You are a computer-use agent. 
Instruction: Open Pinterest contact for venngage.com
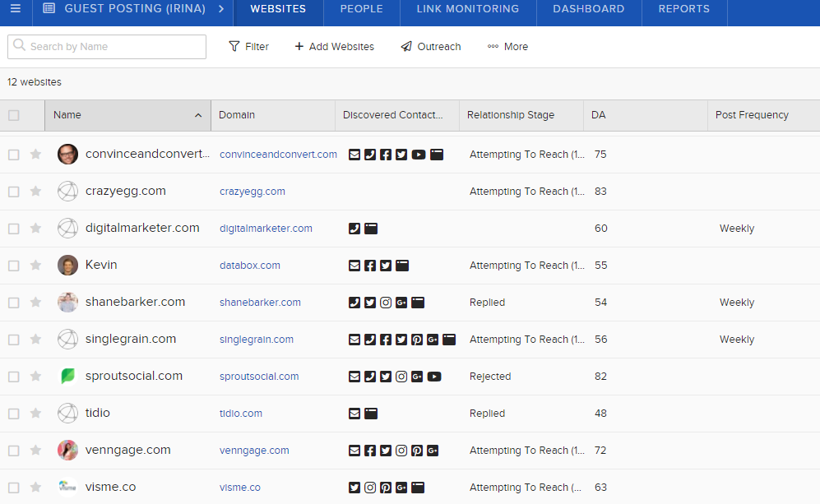417,451
